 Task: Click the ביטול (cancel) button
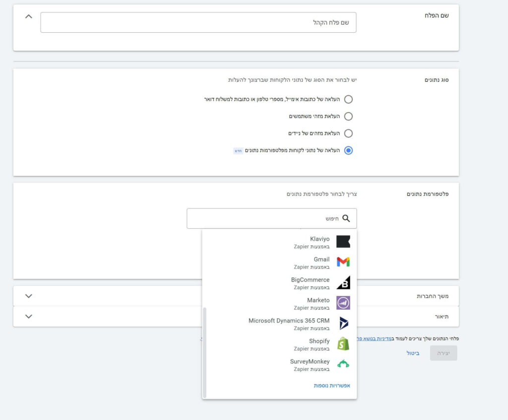point(413,353)
